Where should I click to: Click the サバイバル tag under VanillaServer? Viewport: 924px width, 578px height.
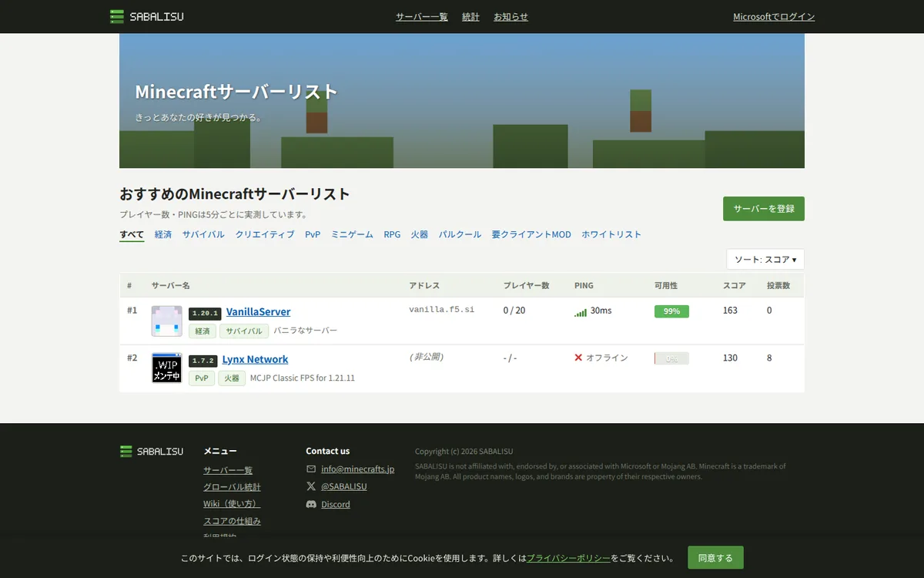244,331
